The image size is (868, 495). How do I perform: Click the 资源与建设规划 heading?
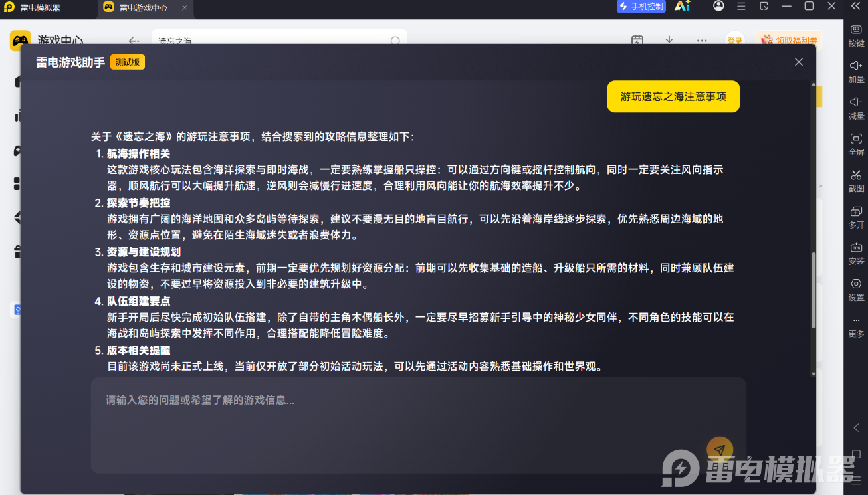pyautogui.click(x=144, y=252)
